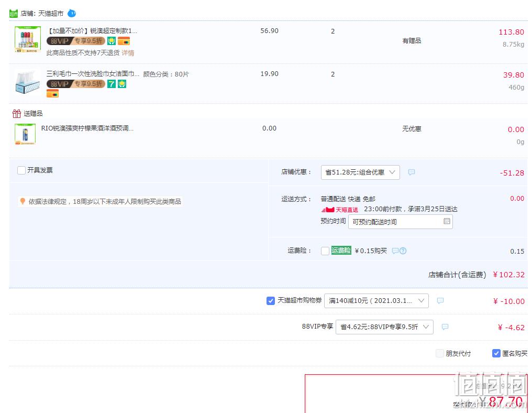Image resolution: width=532 pixels, height=413 pixels.
Task: Click the comment icon beside 88VIP专享 dropdown
Action: [445, 327]
